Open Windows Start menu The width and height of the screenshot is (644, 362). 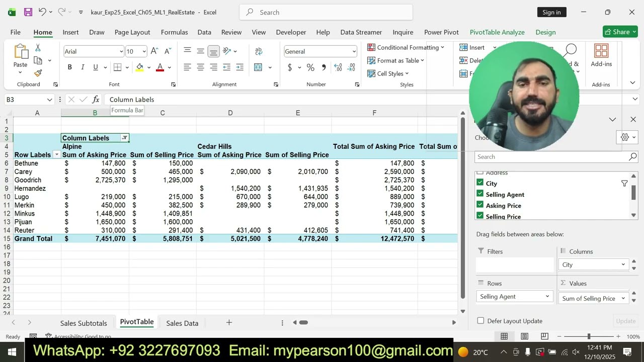pyautogui.click(x=12, y=351)
